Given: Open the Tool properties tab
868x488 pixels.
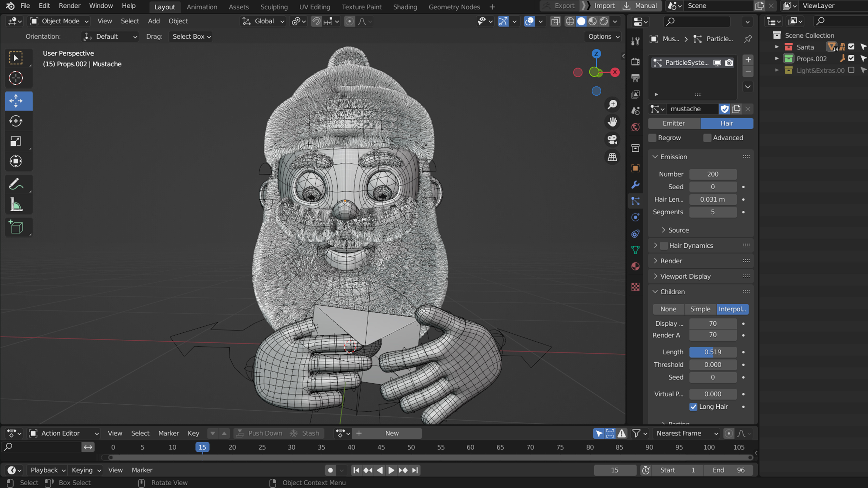Looking at the screenshot, I should coord(635,41).
